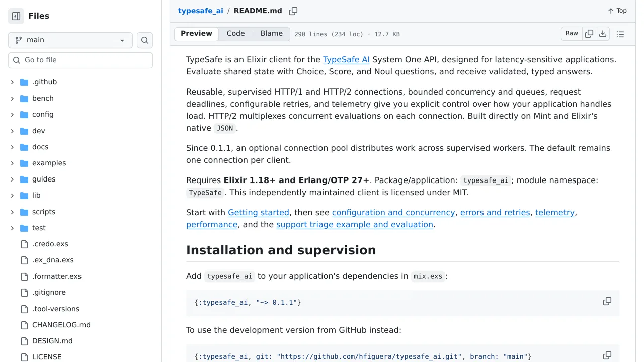Open the examples folder
This screenshot has height=362, width=644.
[x=49, y=163]
